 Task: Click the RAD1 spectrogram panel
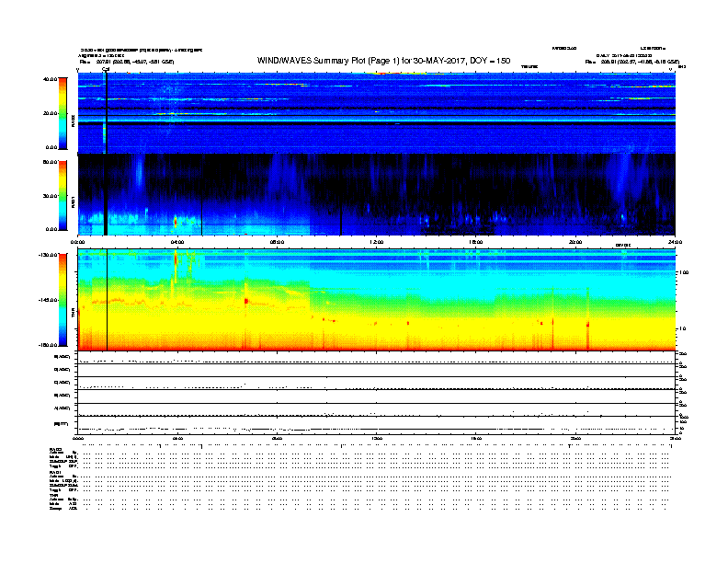[x=377, y=194]
